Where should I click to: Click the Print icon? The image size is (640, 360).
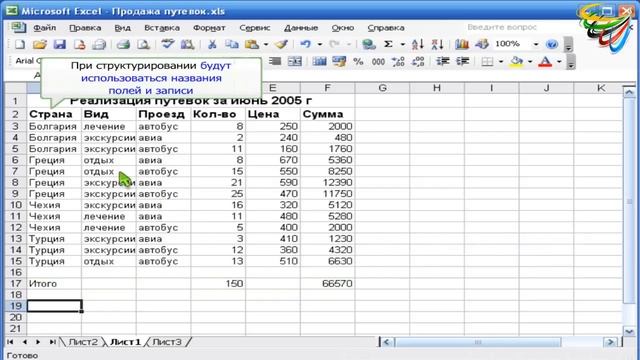(123, 44)
